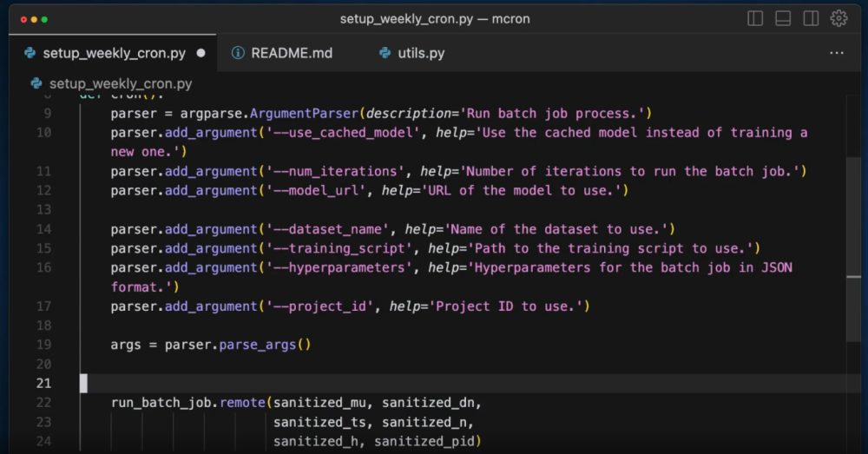Screen dimensions: 868x454
Task: Click '--training_script' string on line 15
Action: click(x=339, y=248)
